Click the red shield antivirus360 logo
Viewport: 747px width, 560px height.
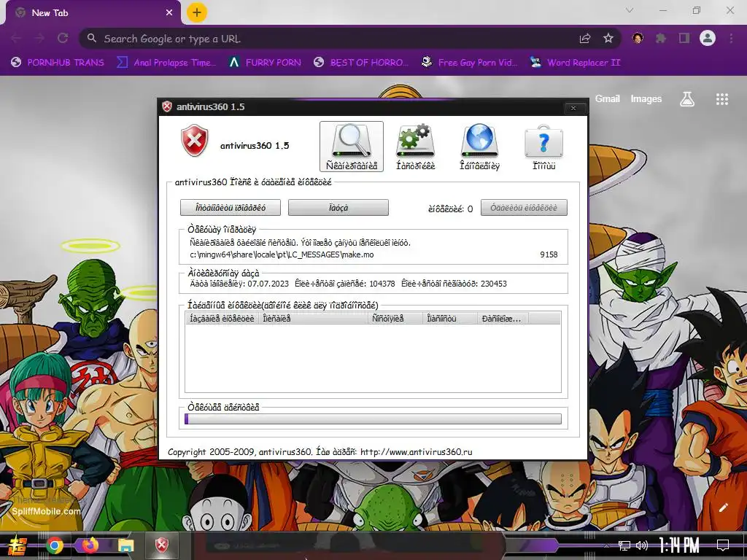pyautogui.click(x=194, y=141)
